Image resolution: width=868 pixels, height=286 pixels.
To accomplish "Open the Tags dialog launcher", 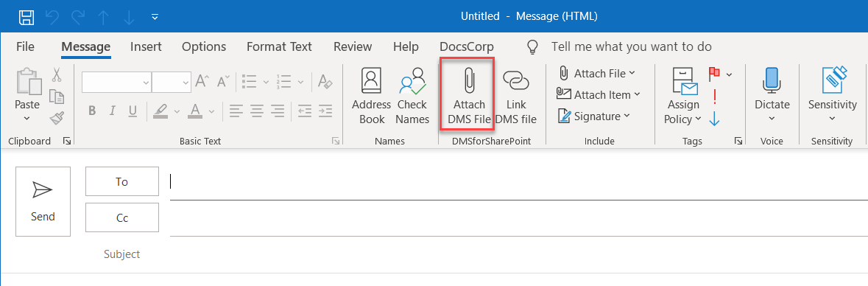I will pos(738,142).
